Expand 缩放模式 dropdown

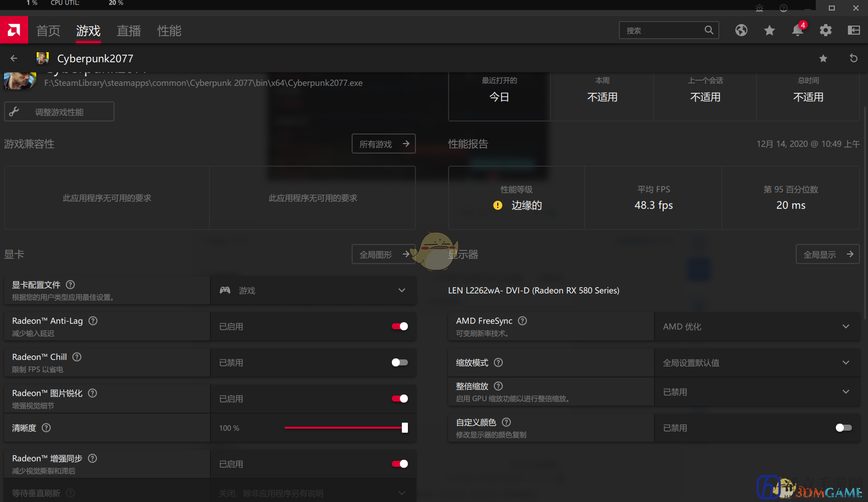(757, 362)
